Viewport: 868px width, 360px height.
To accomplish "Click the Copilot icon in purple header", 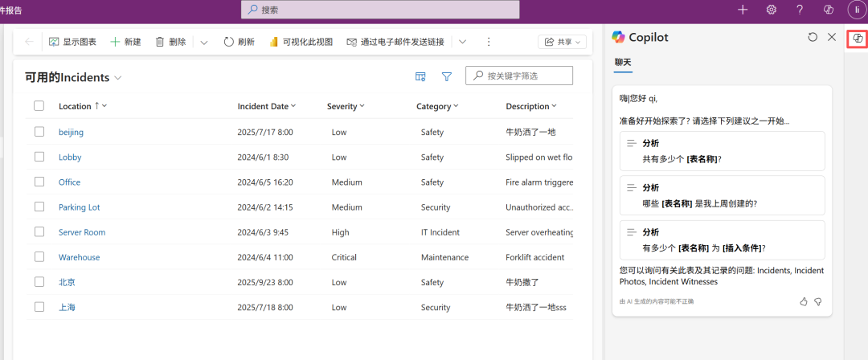I will coord(829,10).
